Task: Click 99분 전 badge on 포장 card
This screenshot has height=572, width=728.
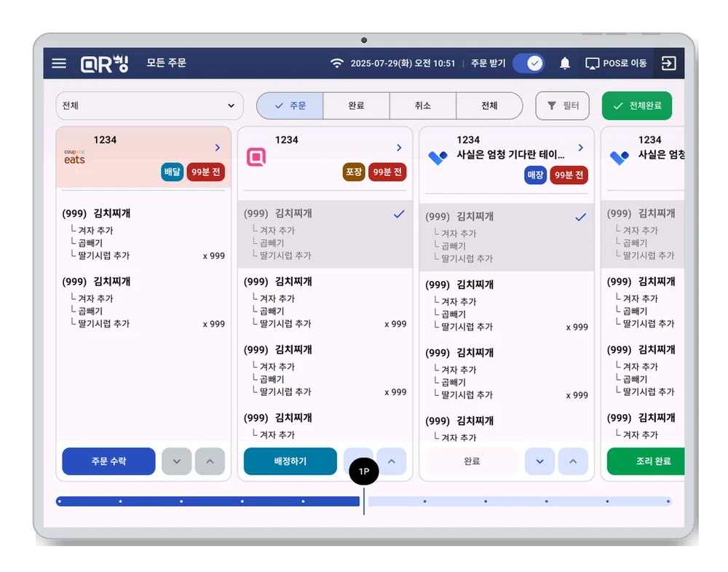Action: coord(387,172)
